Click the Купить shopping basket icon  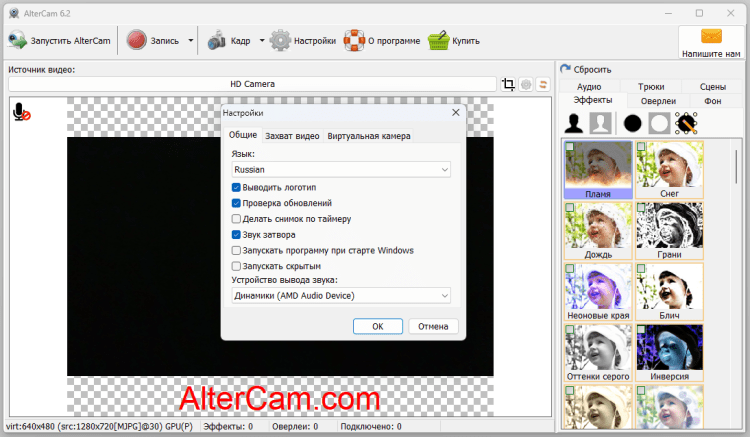coord(439,40)
